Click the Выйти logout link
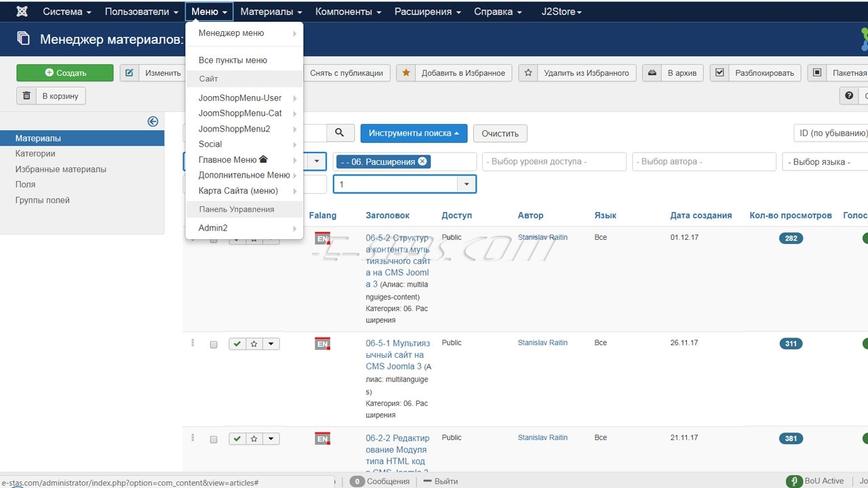The height and width of the screenshot is (488, 868). click(x=441, y=481)
